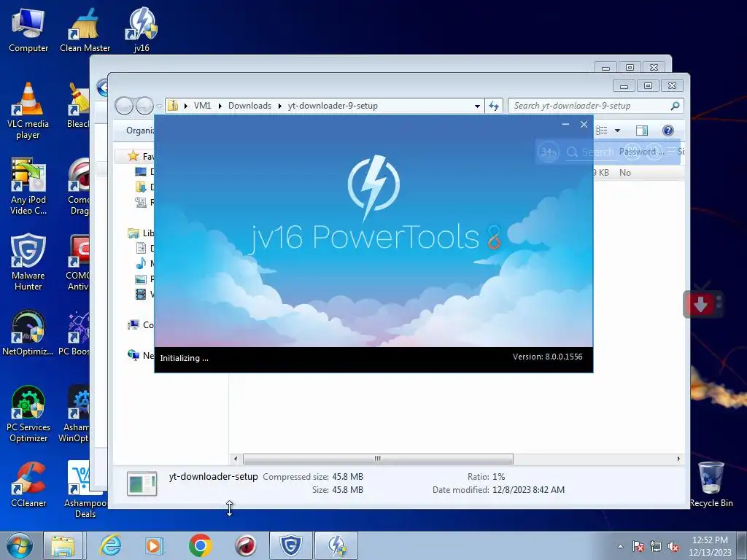Click the scrollbar left arrow
This screenshot has width=747, height=560.
236,459
